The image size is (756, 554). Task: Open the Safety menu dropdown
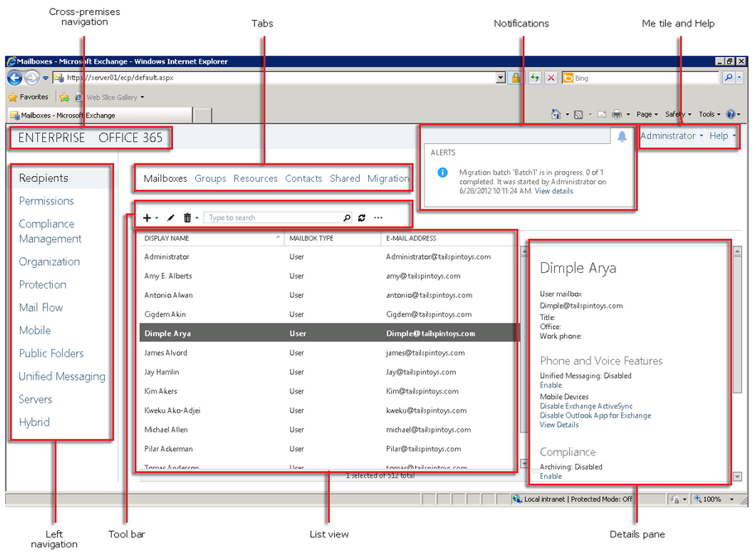(678, 114)
